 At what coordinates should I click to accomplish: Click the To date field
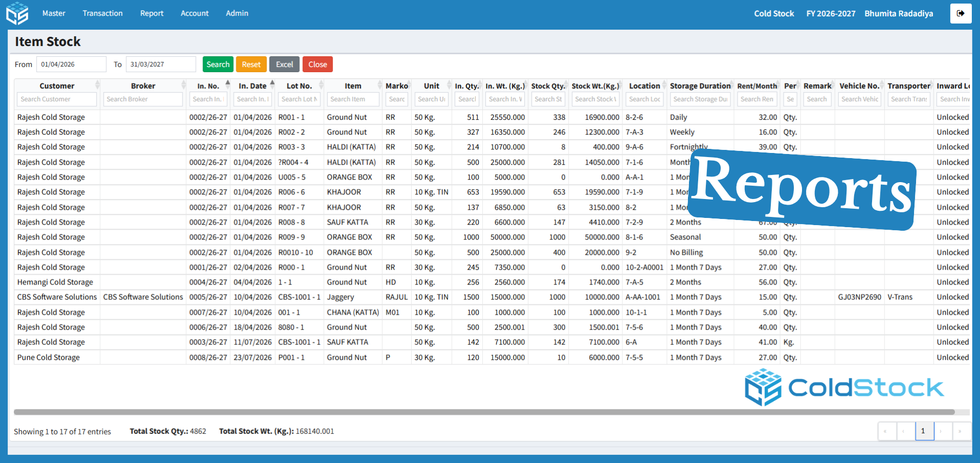point(161,64)
